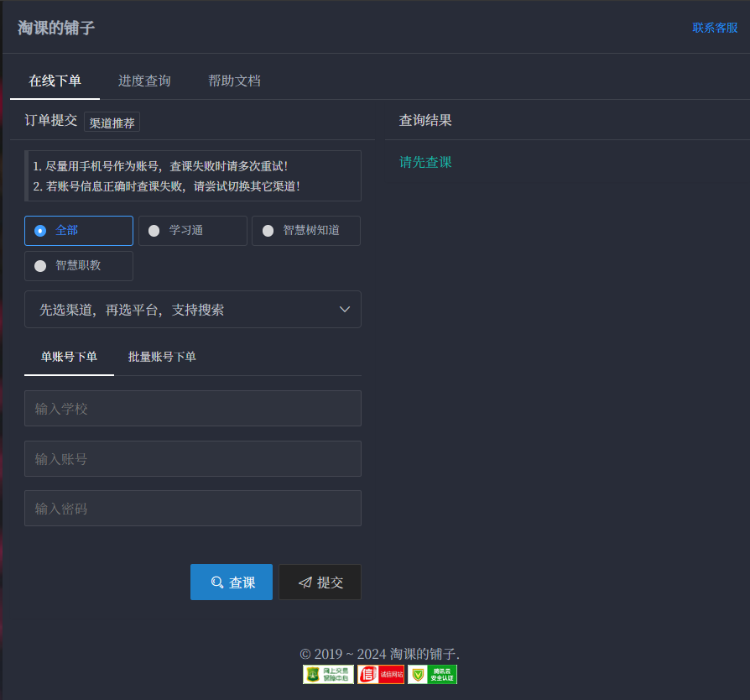
Task: Select the 全部 channel option
Action: pyautogui.click(x=78, y=230)
